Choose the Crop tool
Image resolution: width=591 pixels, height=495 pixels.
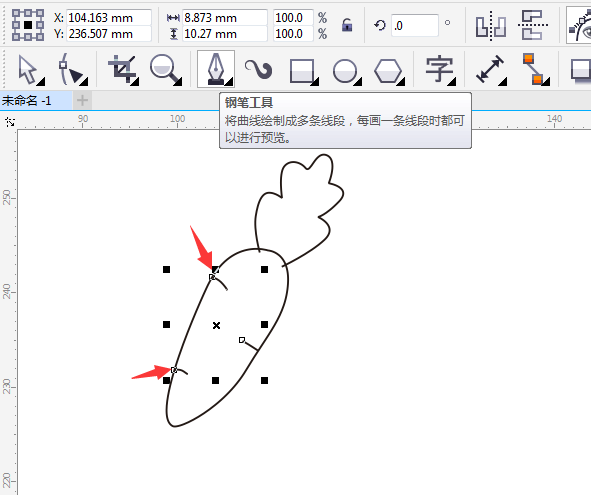(x=123, y=70)
